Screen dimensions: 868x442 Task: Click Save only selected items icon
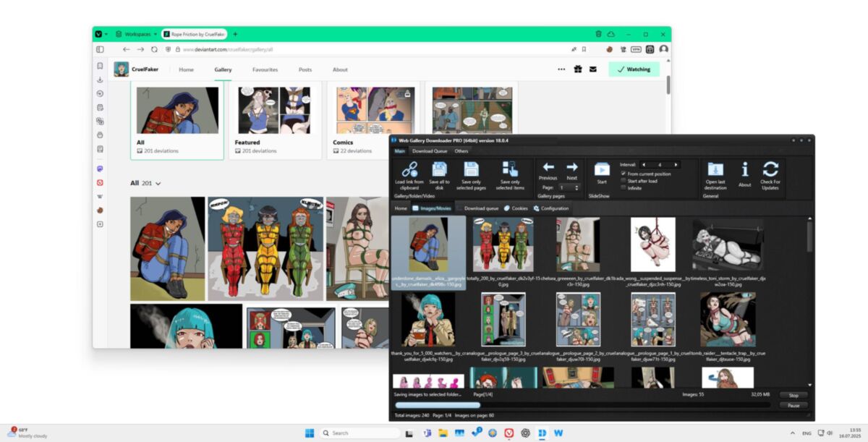pos(510,169)
